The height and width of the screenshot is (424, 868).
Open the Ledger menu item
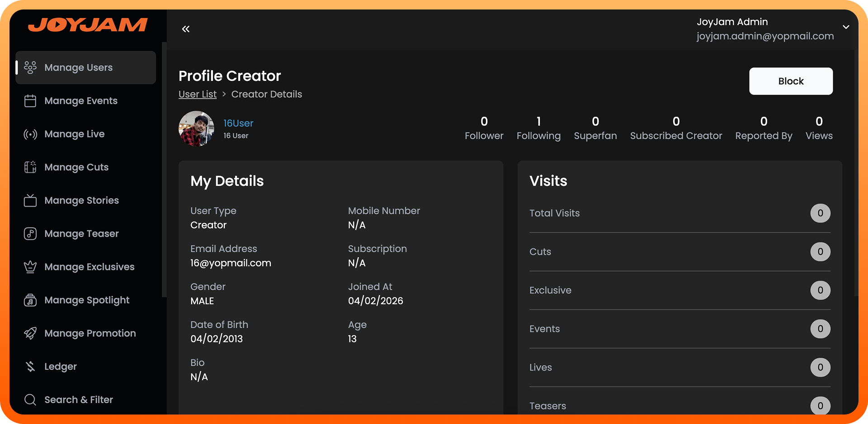(x=61, y=367)
